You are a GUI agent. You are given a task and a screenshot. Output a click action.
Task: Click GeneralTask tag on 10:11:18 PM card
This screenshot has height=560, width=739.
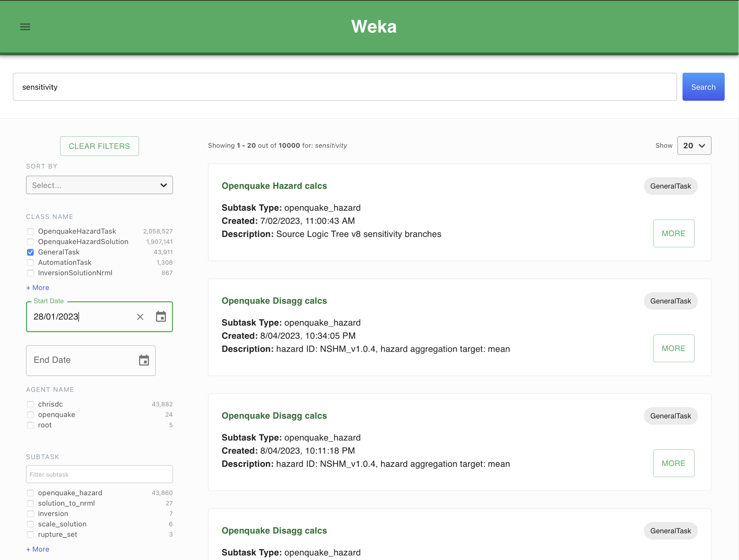670,416
